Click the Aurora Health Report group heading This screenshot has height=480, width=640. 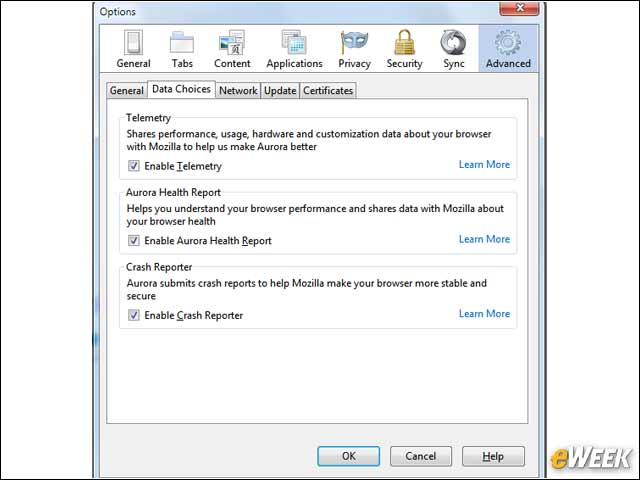[173, 192]
